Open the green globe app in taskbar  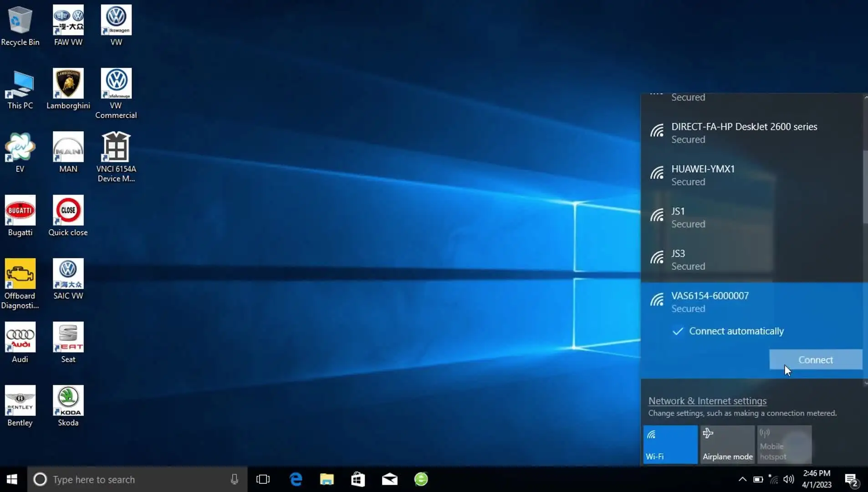pyautogui.click(x=421, y=479)
